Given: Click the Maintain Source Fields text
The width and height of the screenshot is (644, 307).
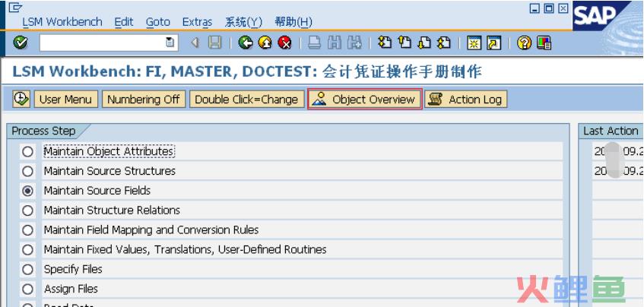Looking at the screenshot, I should 97,191.
